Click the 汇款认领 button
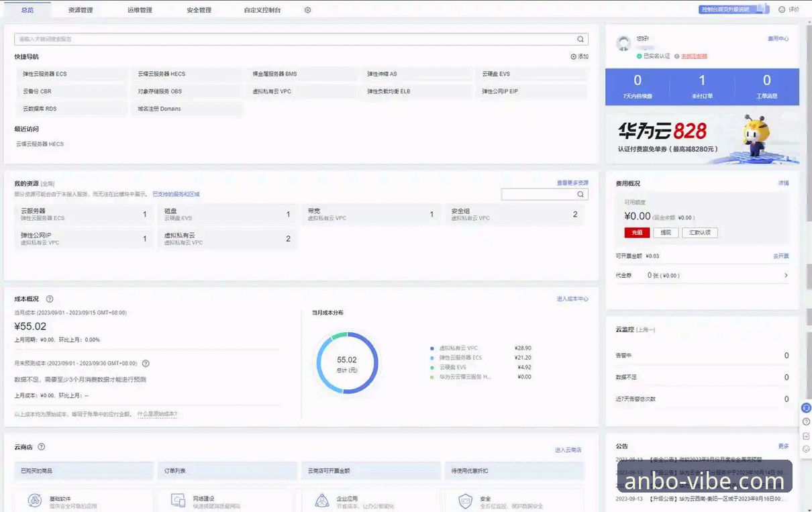Screen dimensions: 812x512 tap(700, 233)
